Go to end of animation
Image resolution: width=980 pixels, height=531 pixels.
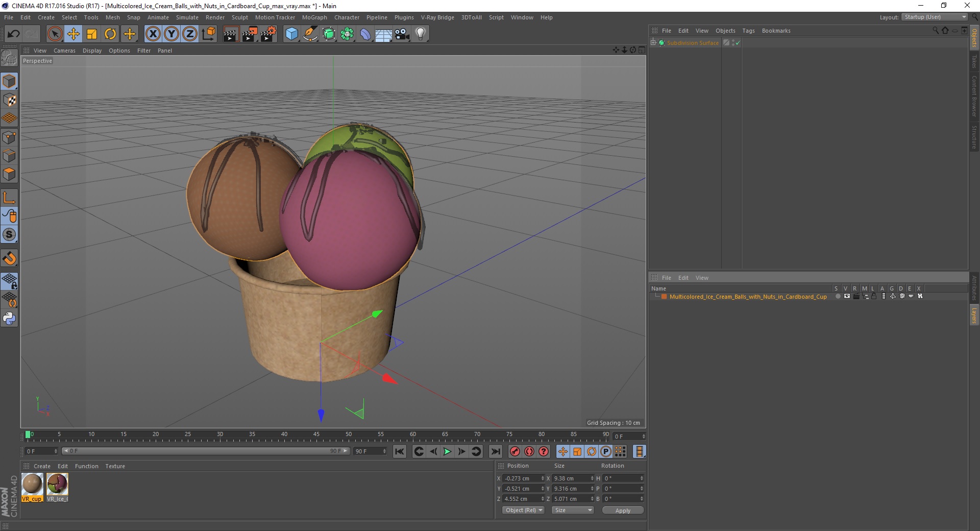pos(495,451)
